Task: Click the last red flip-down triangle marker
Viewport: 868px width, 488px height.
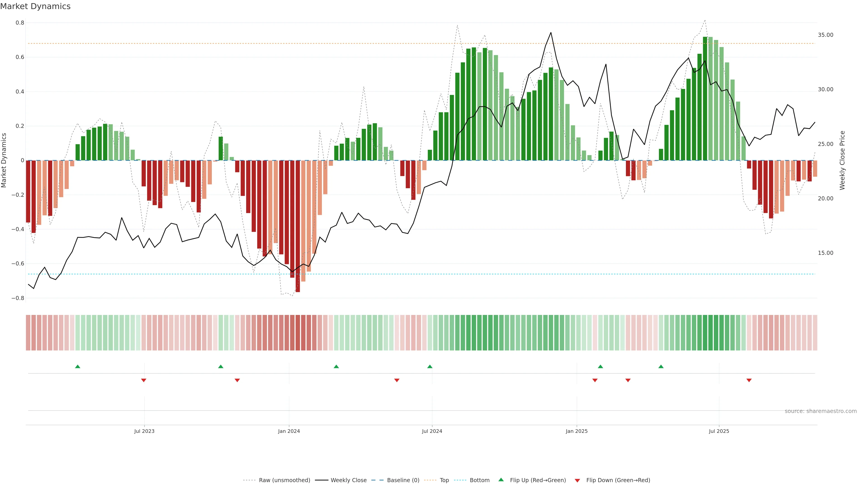Action: coord(749,380)
